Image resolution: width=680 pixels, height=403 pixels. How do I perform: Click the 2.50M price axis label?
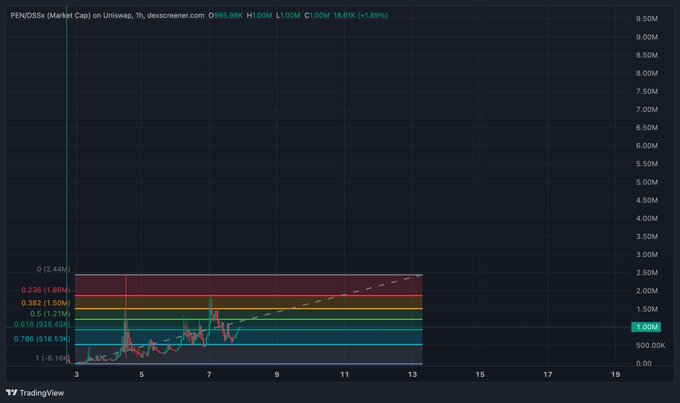[647, 273]
